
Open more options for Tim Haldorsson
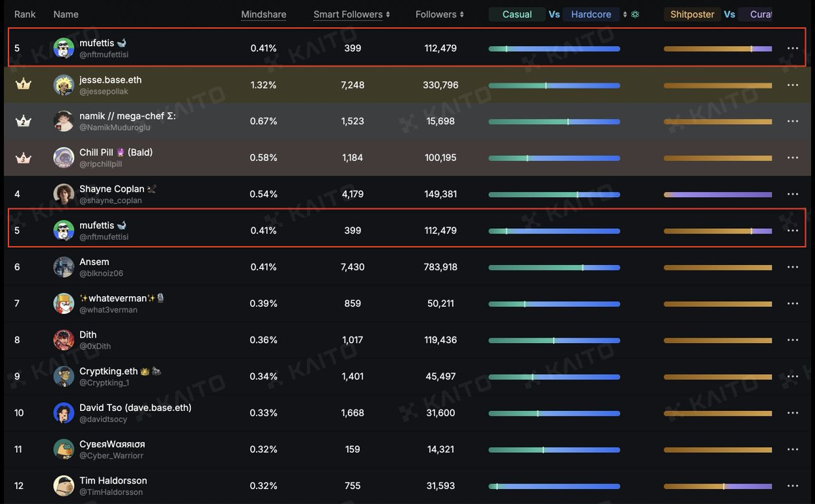(x=793, y=486)
